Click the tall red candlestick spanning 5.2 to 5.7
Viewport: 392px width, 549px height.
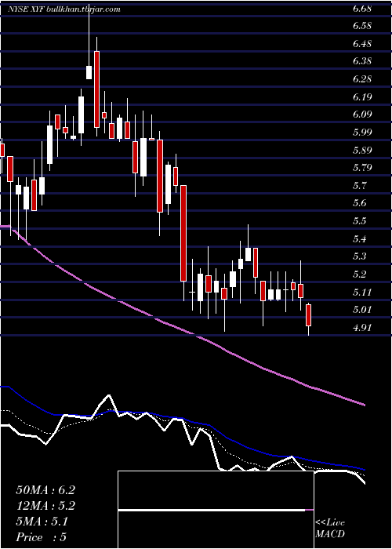coord(183,233)
